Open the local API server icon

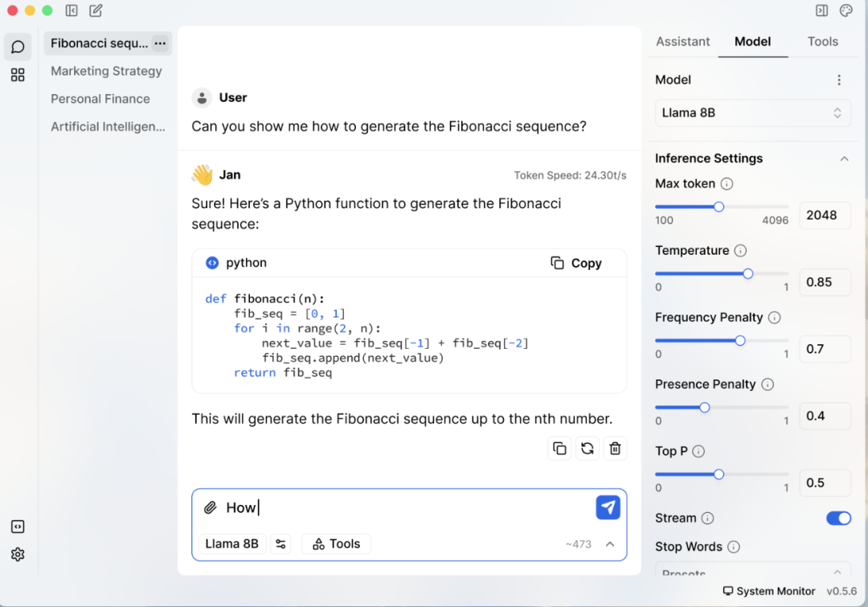click(x=18, y=526)
